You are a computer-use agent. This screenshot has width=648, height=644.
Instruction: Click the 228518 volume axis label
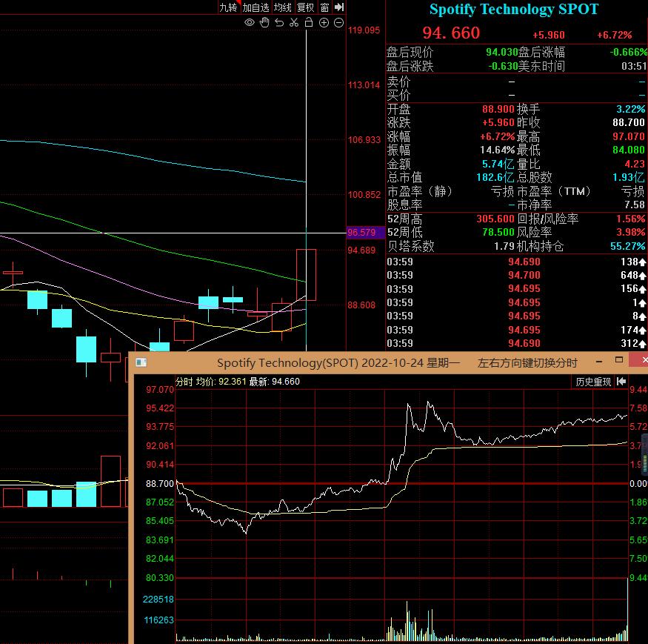158,600
